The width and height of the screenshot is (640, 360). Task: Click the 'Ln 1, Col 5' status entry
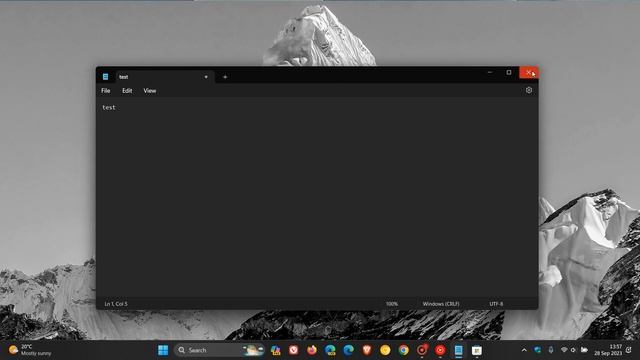coord(116,304)
